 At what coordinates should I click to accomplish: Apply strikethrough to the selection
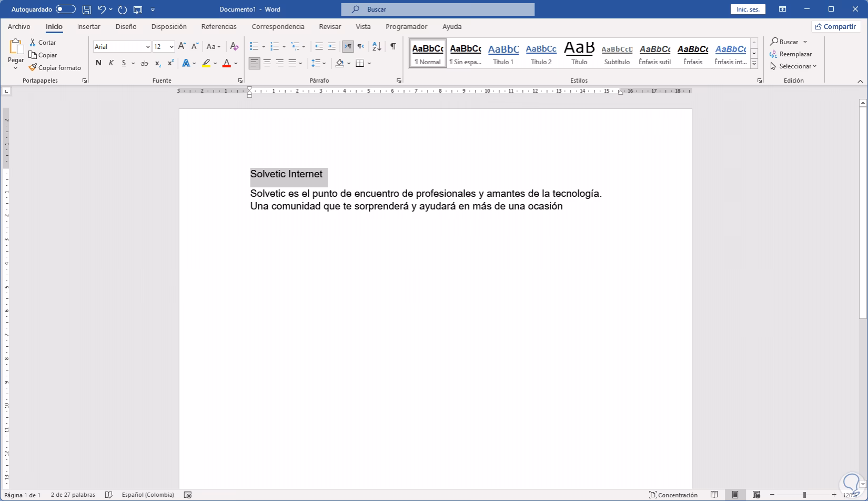(x=145, y=63)
